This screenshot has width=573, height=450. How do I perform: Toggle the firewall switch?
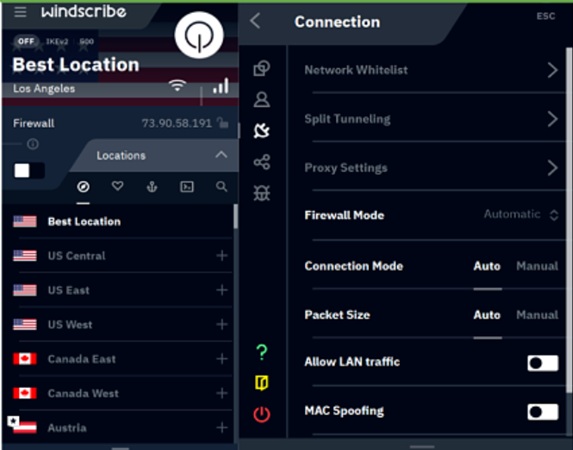29,171
